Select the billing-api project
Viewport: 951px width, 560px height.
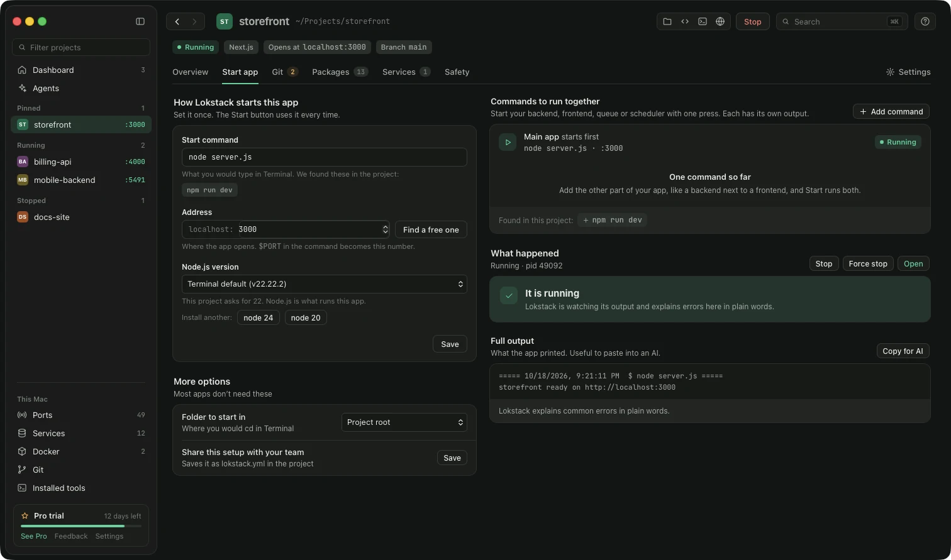point(81,162)
